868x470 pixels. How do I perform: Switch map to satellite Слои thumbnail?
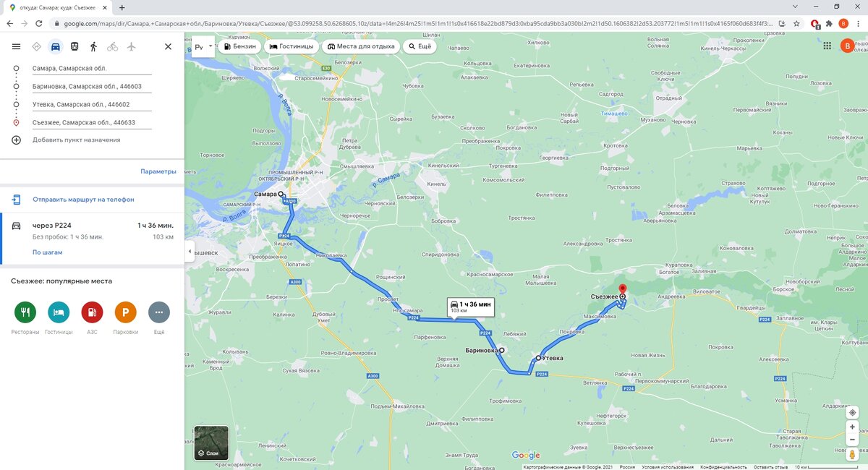click(x=211, y=443)
